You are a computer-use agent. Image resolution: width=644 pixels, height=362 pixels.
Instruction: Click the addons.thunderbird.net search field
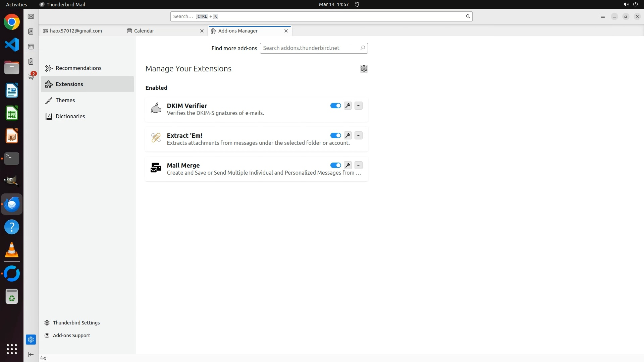tap(310, 48)
